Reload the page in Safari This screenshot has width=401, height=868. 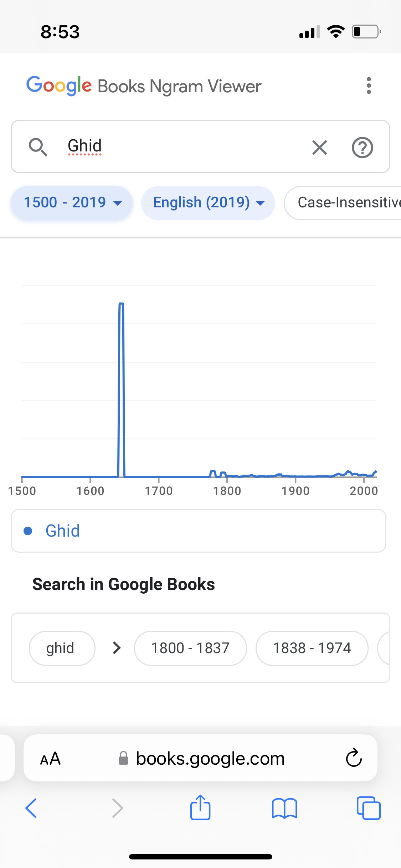pos(354,758)
